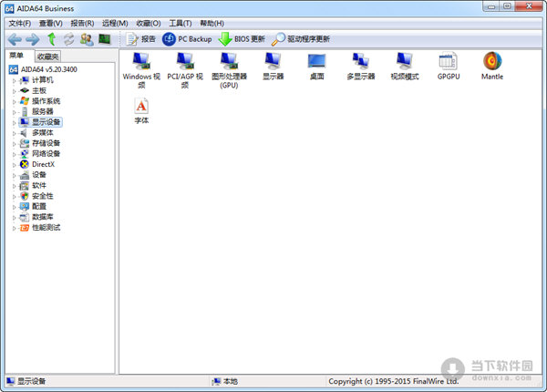The width and height of the screenshot is (547, 392).
Task: Open the user management toolbar icon
Action: pyautogui.click(x=87, y=39)
